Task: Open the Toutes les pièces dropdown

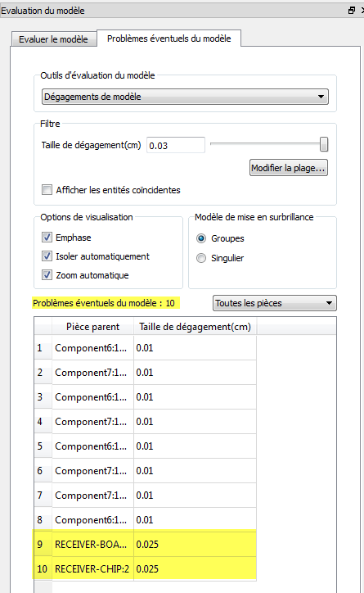Action: pos(275,303)
